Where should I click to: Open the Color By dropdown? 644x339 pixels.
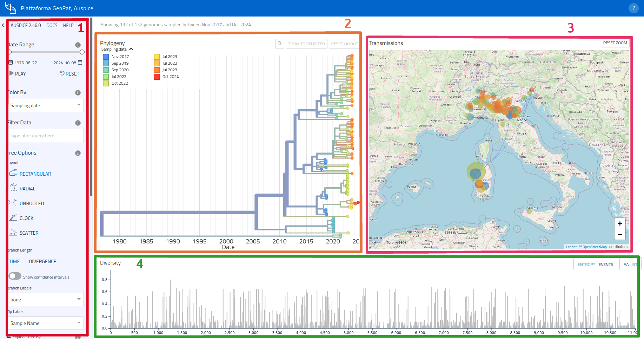(46, 105)
